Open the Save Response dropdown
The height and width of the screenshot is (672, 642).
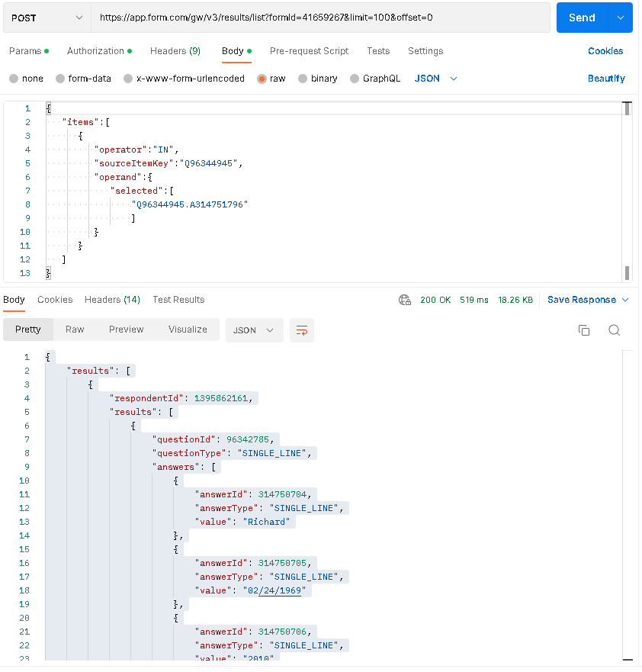588,300
